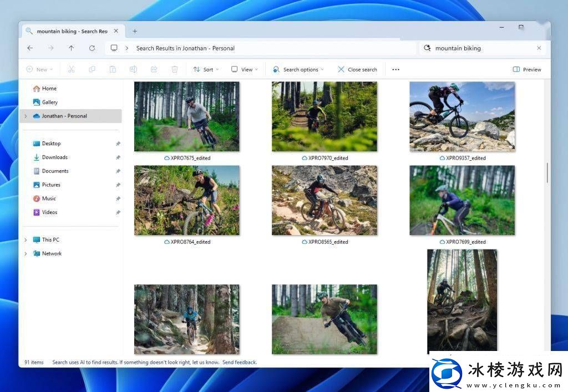Expand the Jonathan - Personal tree item
Image resolution: width=568 pixels, height=392 pixels.
click(x=25, y=116)
